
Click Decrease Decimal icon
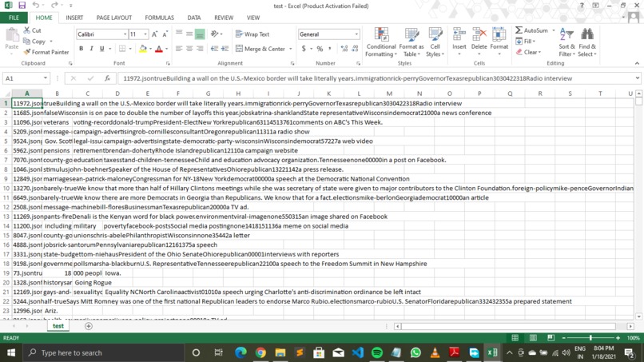pyautogui.click(x=355, y=49)
